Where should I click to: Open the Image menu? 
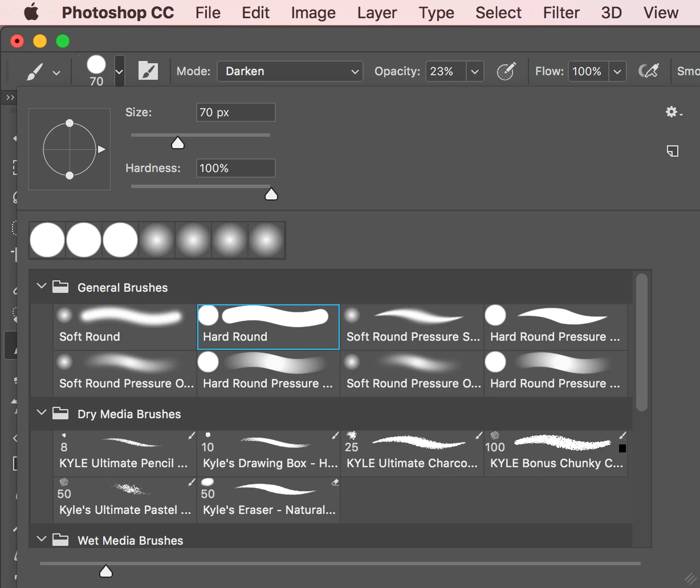pyautogui.click(x=313, y=13)
